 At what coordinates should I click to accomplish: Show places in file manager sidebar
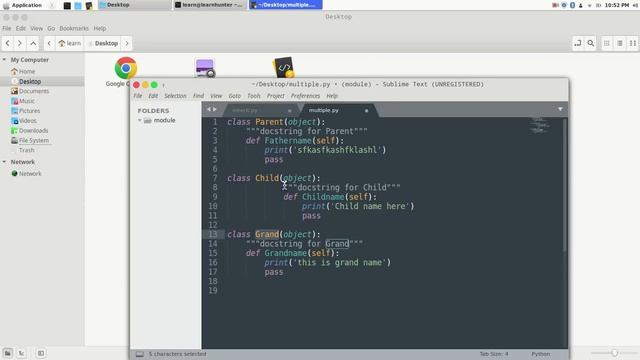click(x=8, y=353)
